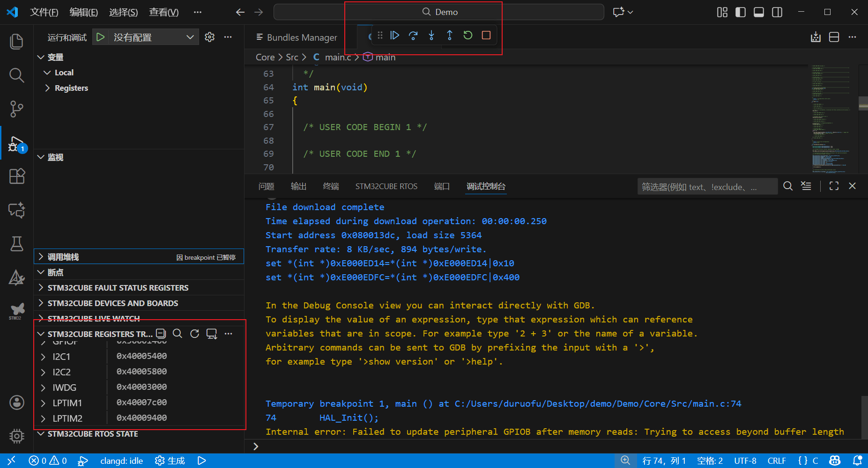This screenshot has height=468, width=868.
Task: Click the 生成 build button in status bar
Action: point(170,461)
